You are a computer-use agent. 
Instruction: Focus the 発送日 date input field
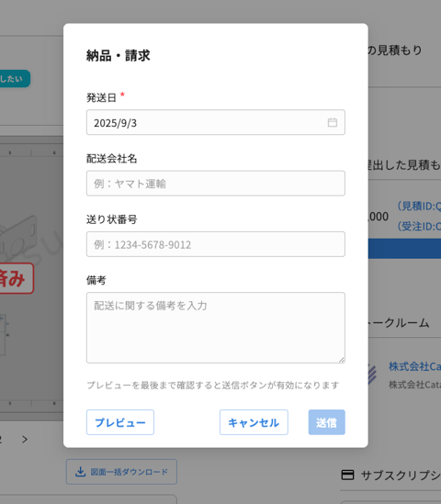(x=216, y=122)
